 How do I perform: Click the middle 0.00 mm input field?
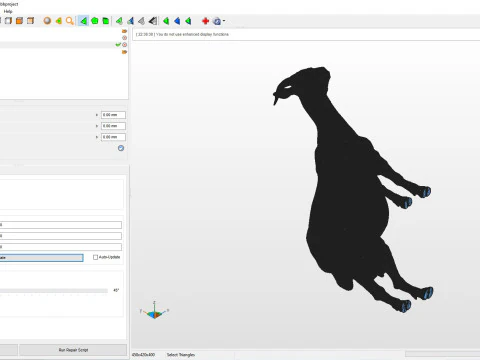point(113,126)
